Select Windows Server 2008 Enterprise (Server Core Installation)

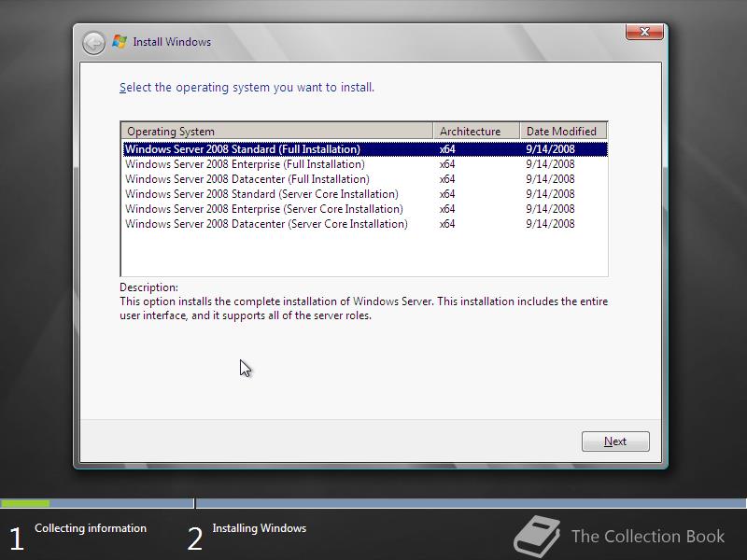pyautogui.click(x=365, y=209)
